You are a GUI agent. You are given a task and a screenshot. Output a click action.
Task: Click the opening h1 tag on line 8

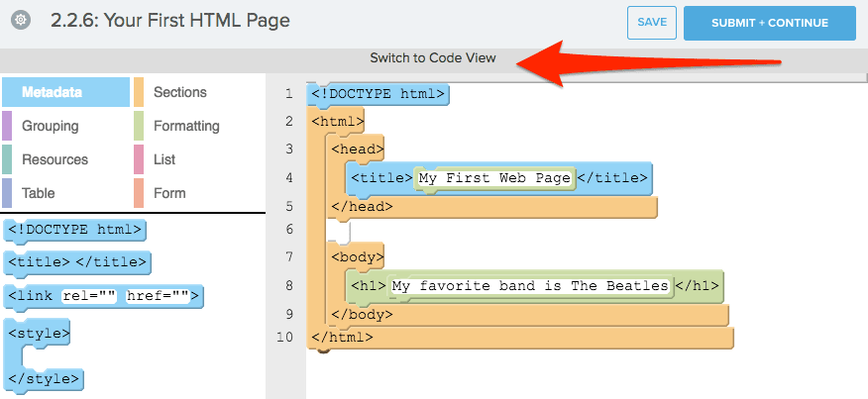pos(369,286)
